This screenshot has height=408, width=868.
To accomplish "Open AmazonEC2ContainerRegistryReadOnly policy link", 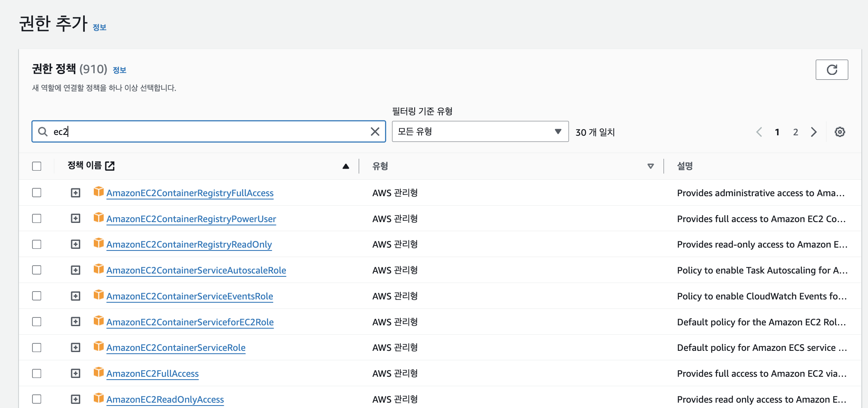I will 189,244.
